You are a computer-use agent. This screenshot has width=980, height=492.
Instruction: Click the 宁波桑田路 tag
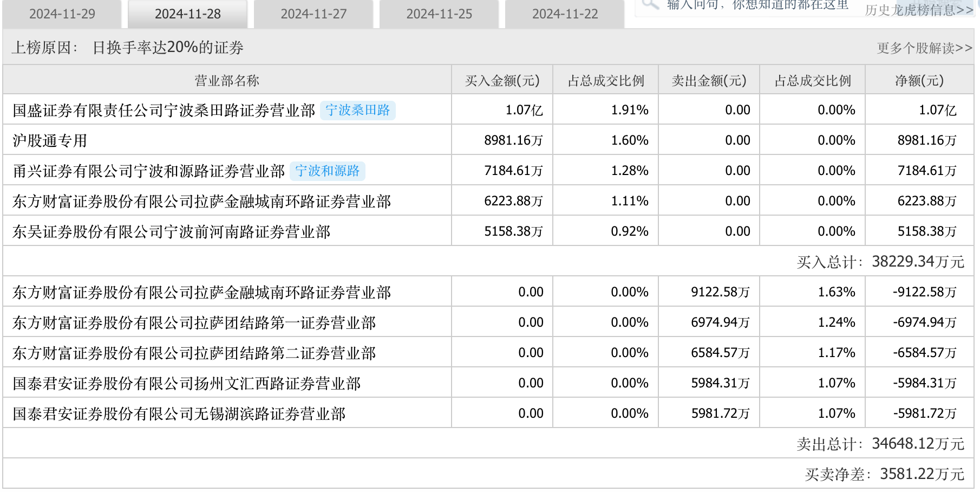pyautogui.click(x=358, y=110)
